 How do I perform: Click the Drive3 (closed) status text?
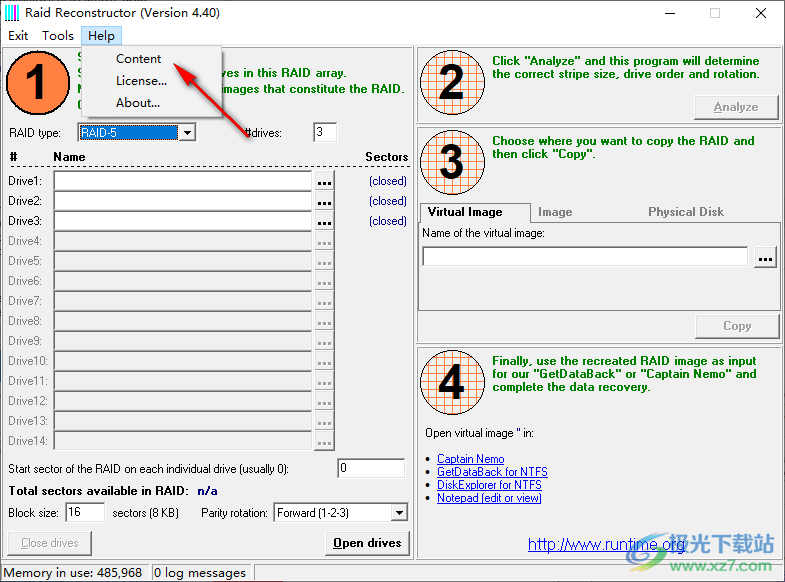click(x=387, y=221)
